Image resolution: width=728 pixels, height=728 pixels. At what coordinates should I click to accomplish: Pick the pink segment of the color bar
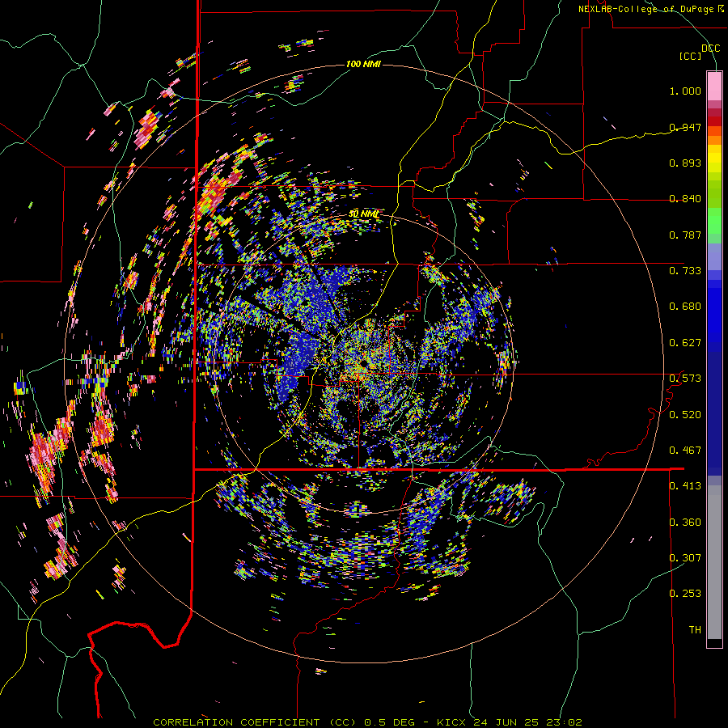point(714,86)
